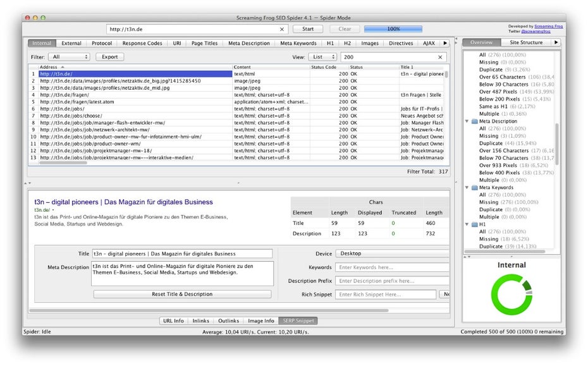
Task: Open the Protocol tab
Action: point(102,43)
